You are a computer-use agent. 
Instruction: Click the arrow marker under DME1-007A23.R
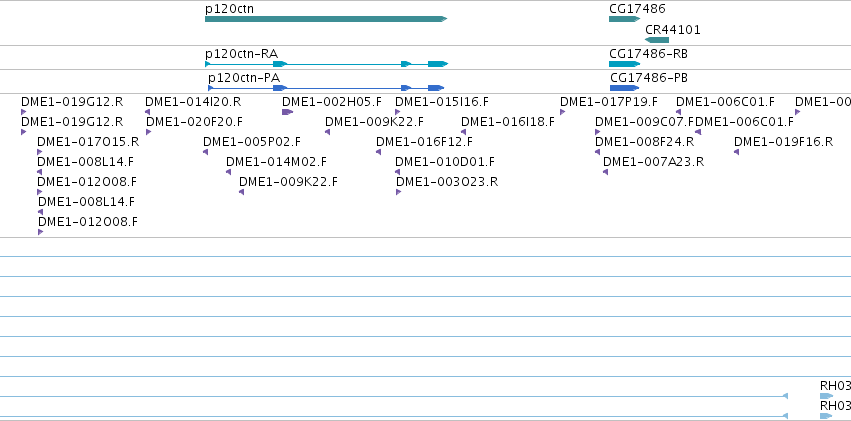click(605, 172)
